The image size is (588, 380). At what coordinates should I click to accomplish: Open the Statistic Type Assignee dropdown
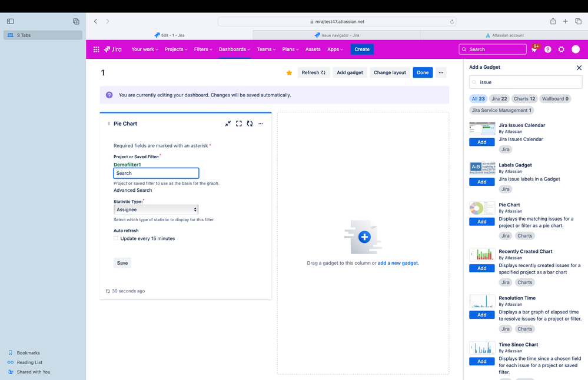point(156,209)
